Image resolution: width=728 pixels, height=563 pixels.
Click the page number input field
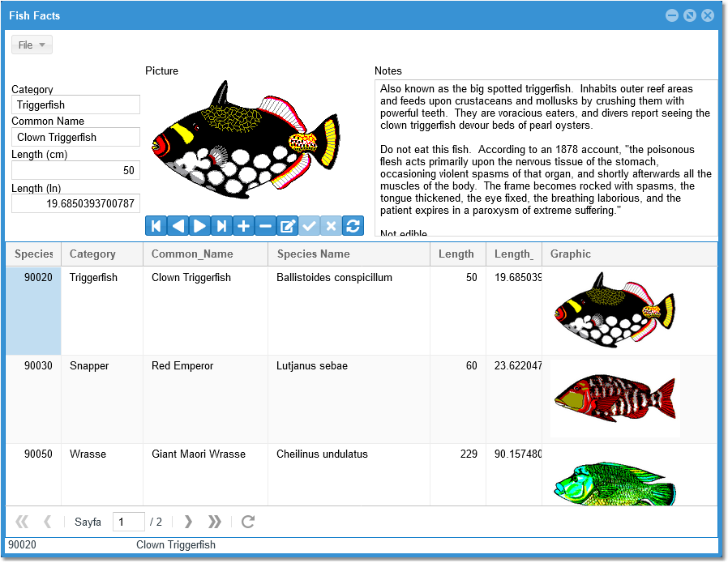128,522
